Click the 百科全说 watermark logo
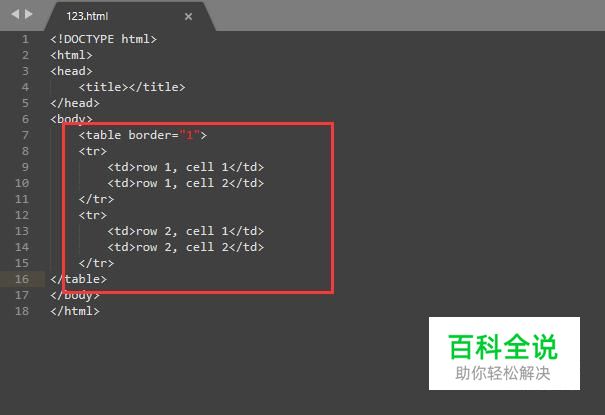 click(x=504, y=353)
